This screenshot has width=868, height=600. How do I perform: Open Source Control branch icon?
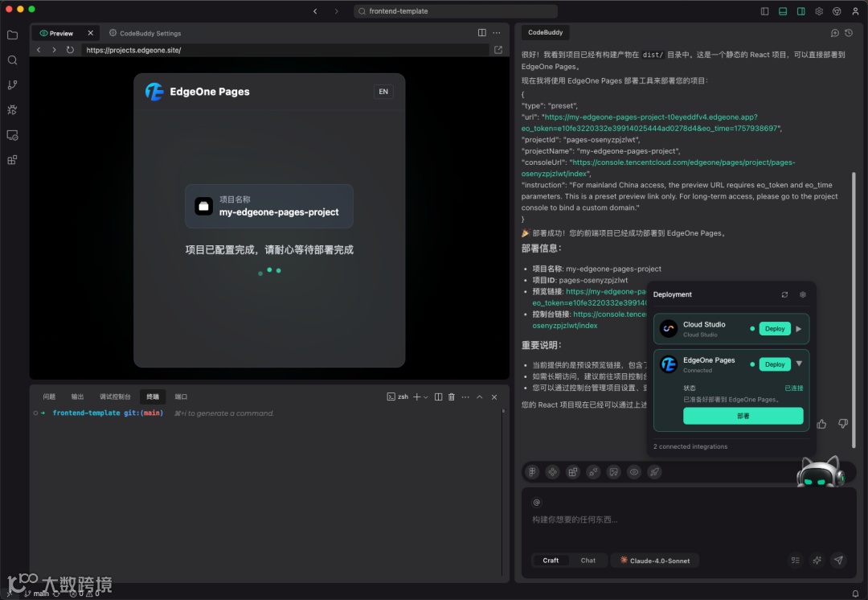(12, 84)
